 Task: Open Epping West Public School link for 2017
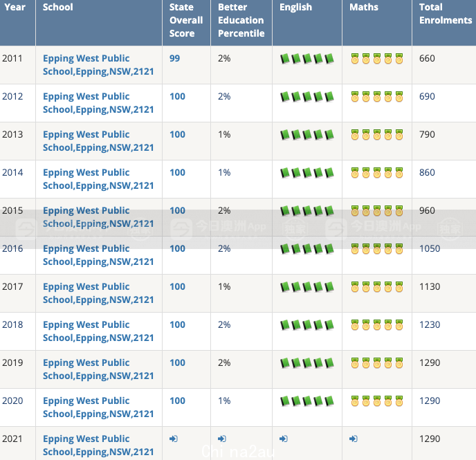pyautogui.click(x=98, y=293)
